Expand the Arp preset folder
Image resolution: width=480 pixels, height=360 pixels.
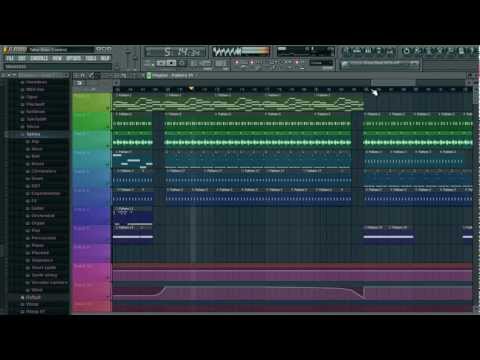click(x=35, y=141)
